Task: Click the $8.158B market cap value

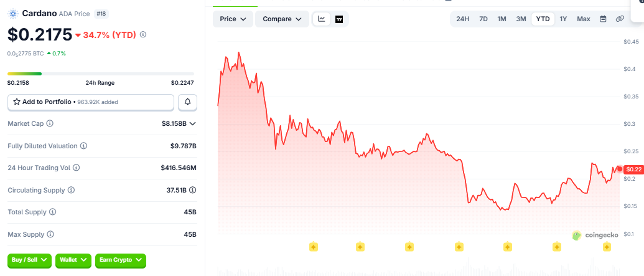Action: coord(175,123)
